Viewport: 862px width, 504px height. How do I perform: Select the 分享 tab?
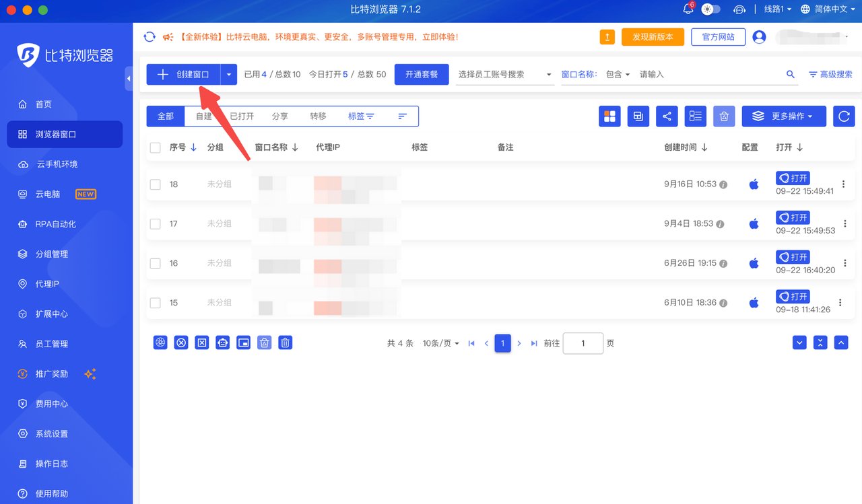click(x=280, y=116)
